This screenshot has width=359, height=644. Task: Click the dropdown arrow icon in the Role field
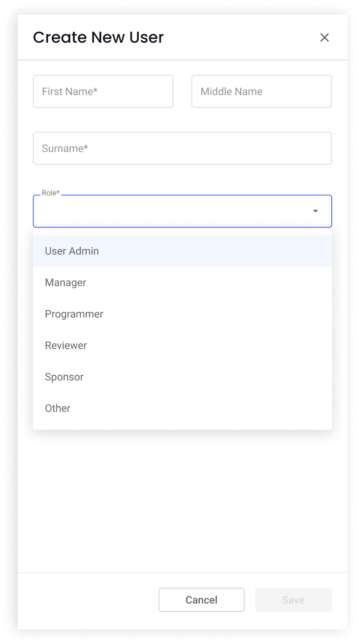(x=316, y=211)
